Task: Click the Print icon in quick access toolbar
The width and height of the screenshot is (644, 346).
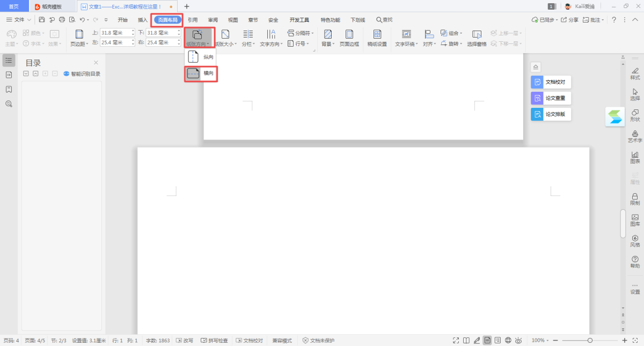Action: coord(62,20)
